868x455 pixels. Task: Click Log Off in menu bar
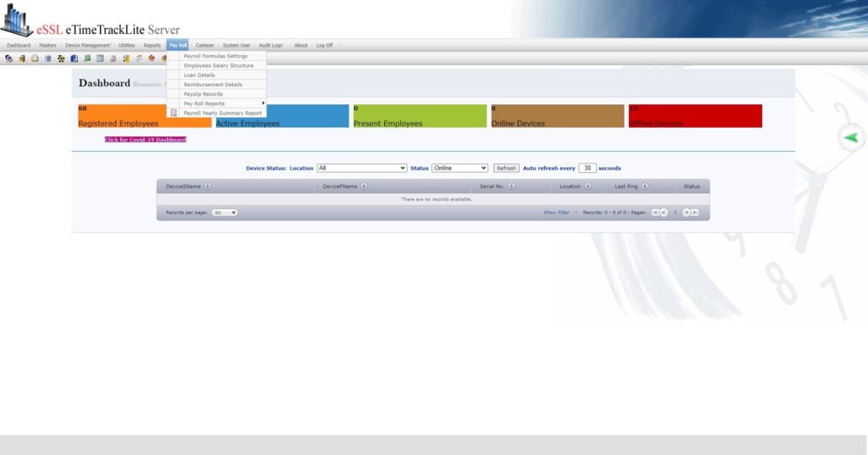[x=325, y=46]
